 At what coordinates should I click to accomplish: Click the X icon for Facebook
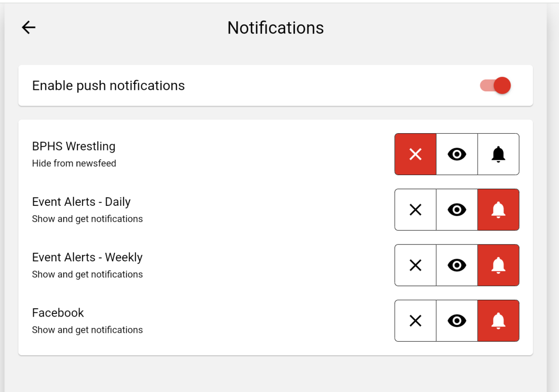[415, 320]
